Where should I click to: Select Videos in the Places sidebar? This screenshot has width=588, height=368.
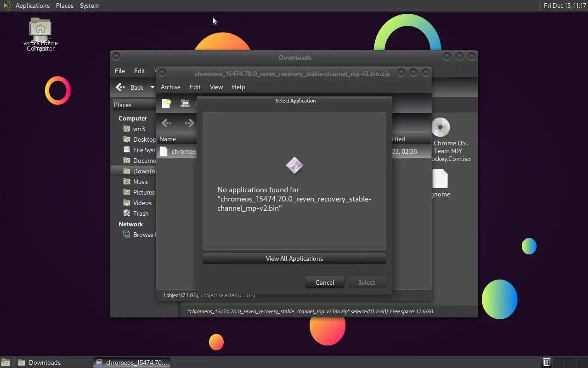click(x=139, y=203)
